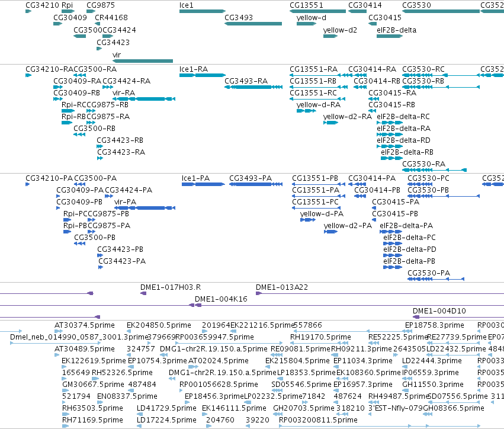Open the vir-PA protein label

coord(126,202)
